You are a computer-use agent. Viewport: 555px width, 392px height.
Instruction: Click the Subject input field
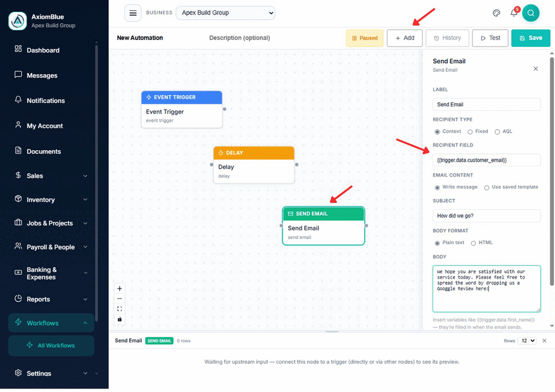pos(486,216)
